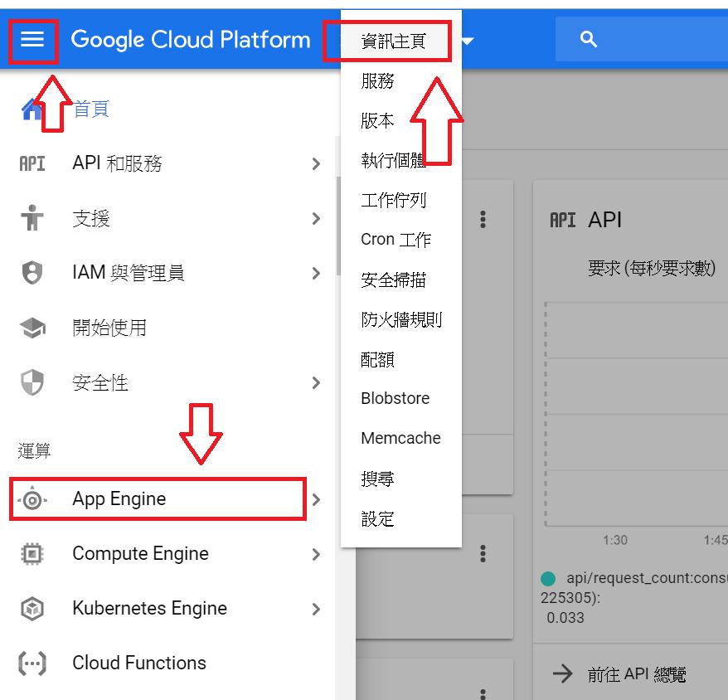
Task: Click into the top search field
Action: coord(642,40)
